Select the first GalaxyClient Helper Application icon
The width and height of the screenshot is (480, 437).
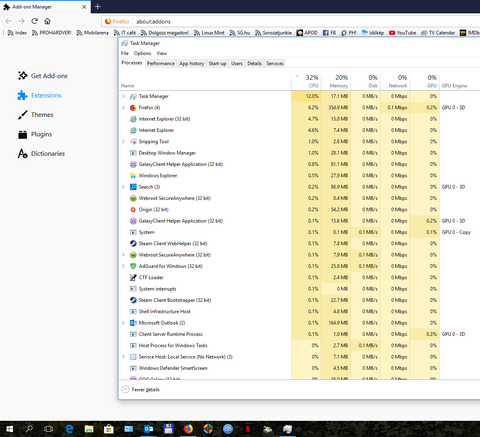(133, 164)
